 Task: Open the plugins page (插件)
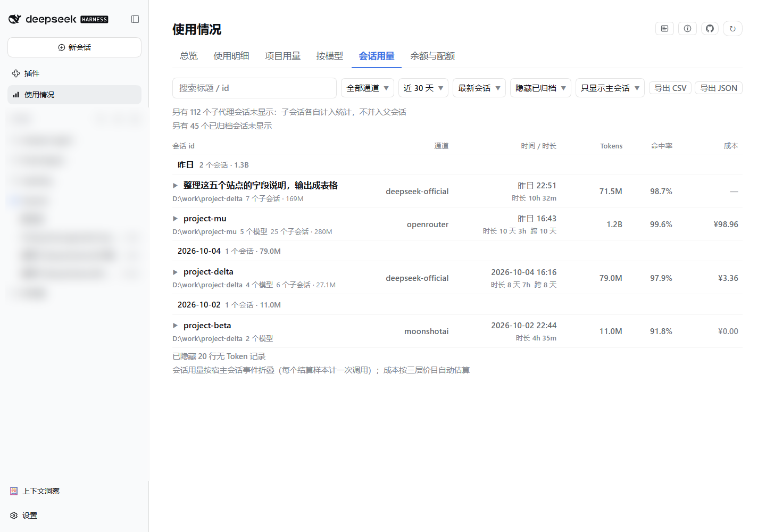74,73
